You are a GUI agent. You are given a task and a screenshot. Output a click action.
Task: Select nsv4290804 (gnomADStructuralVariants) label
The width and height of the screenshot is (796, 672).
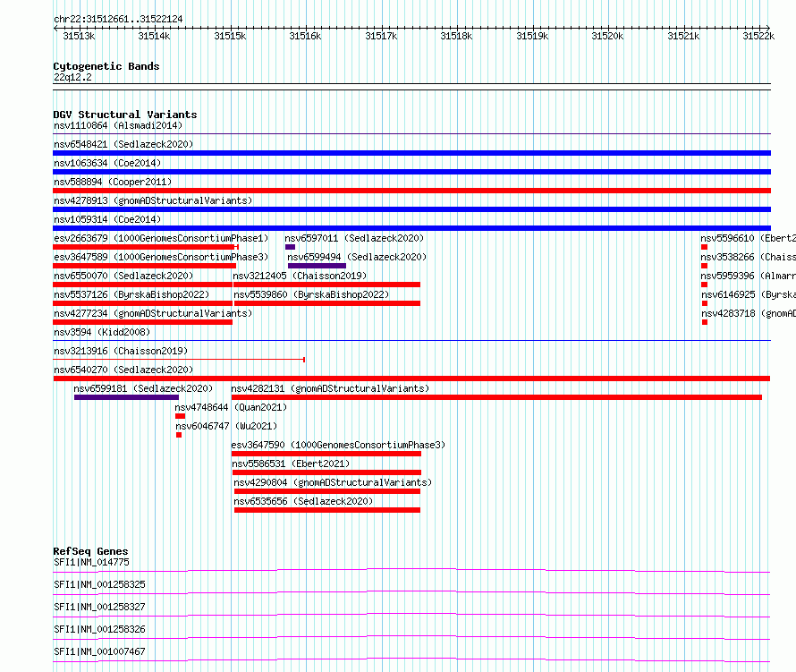pyautogui.click(x=333, y=482)
